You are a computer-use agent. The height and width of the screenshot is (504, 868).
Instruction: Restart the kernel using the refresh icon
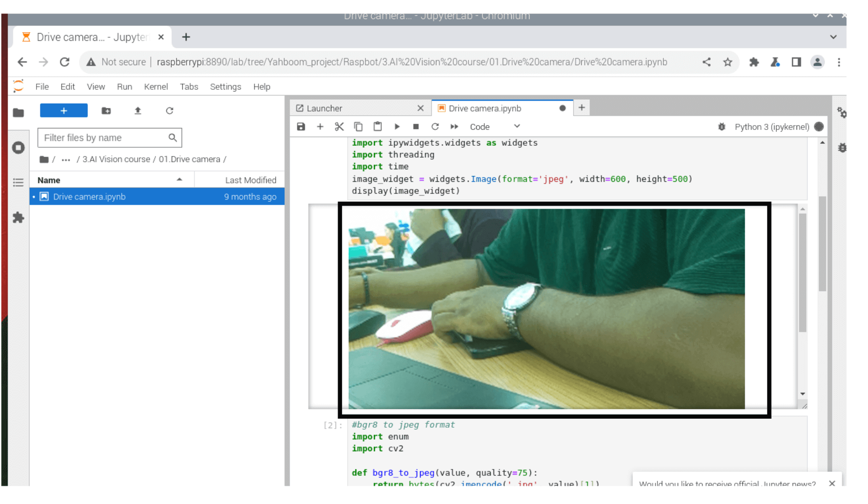435,126
